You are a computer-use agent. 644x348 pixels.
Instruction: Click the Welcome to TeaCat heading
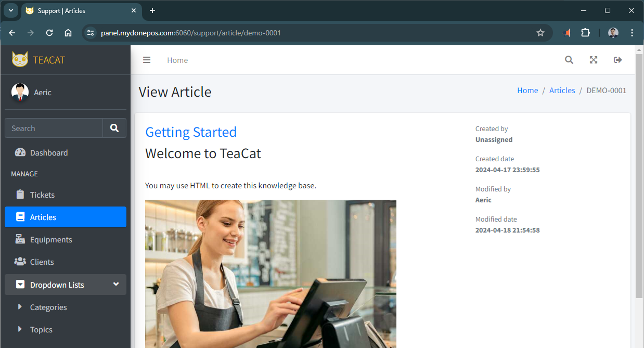tap(203, 153)
